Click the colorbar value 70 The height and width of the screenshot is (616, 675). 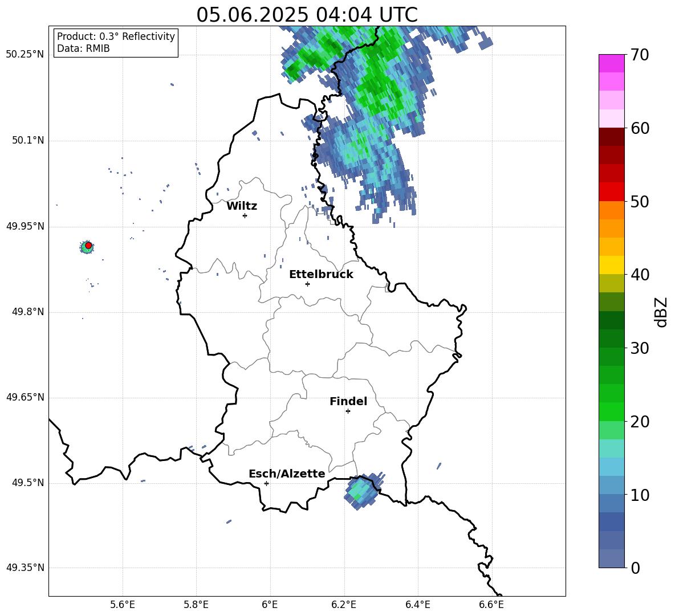click(640, 55)
